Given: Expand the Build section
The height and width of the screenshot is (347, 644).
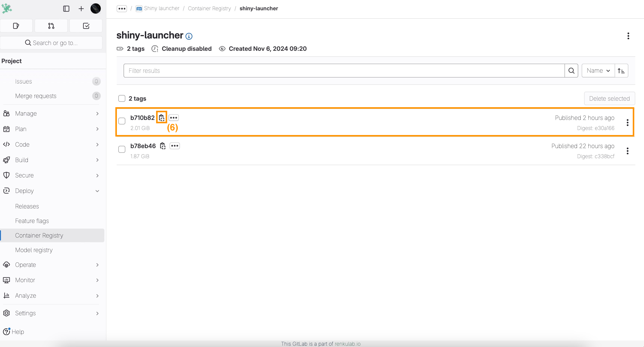Looking at the screenshot, I should [52, 160].
